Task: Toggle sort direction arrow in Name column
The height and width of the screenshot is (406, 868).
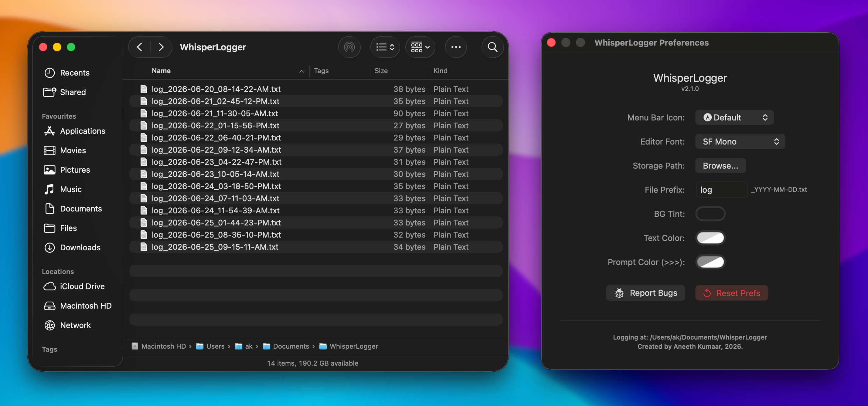Action: point(301,71)
